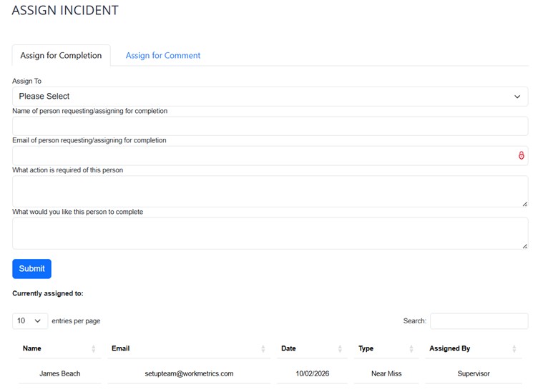Select the James Beach name cell
Viewport: 538px width, 392px height.
point(60,374)
